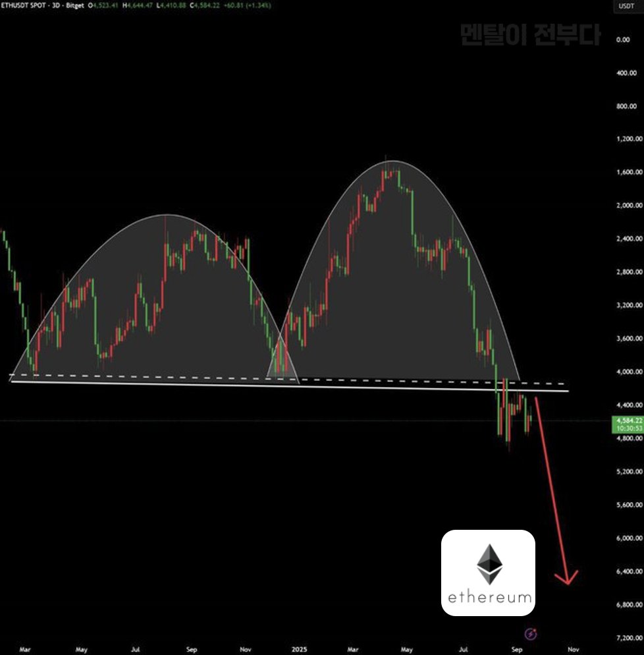Click the 4,000.00 price axis label
The image size is (644, 655).
(630, 372)
